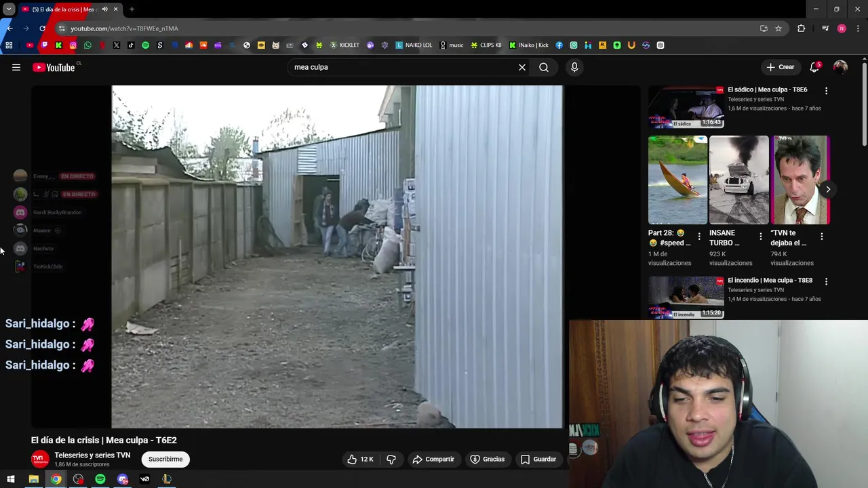Open the Facebook bookmark icon

559,45
